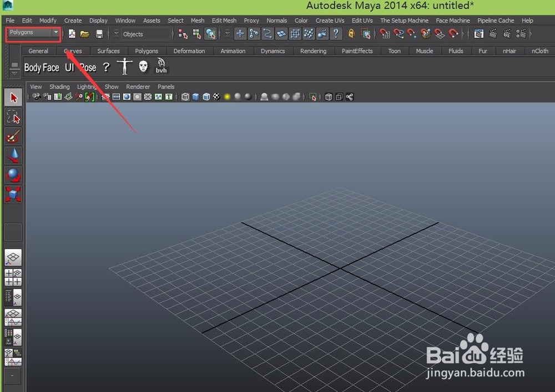Toggle textured checker display icon
This screenshot has width=555, height=392.
[216, 97]
